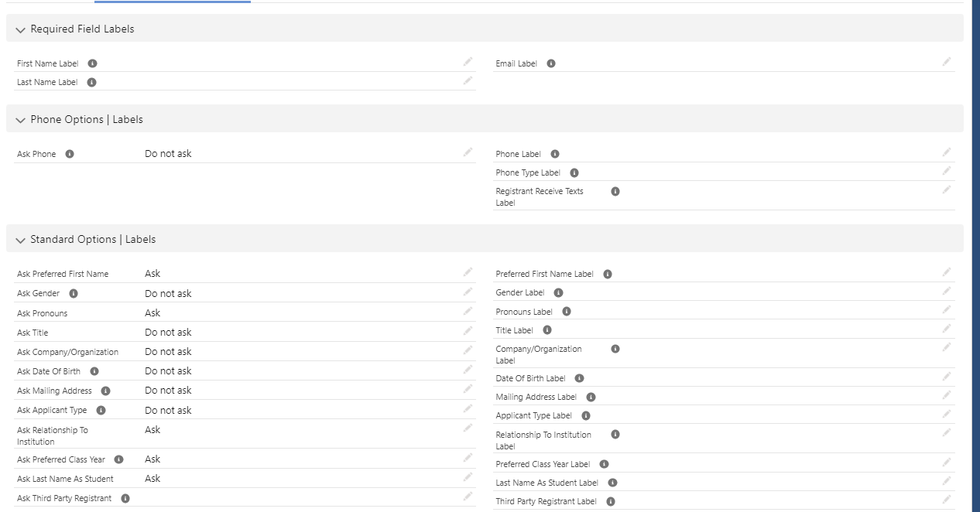Edit the Ask Title pencil icon
This screenshot has height=512, width=980.
pyautogui.click(x=468, y=330)
